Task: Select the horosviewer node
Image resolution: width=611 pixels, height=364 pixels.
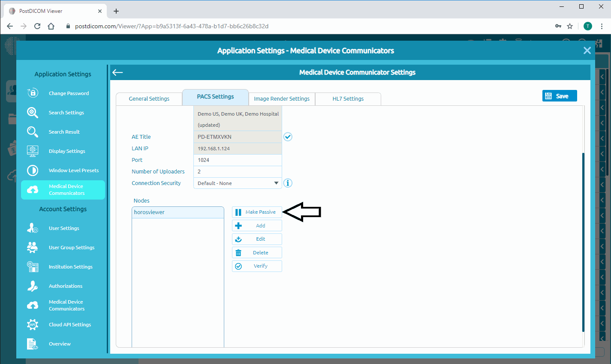Action: tap(178, 212)
